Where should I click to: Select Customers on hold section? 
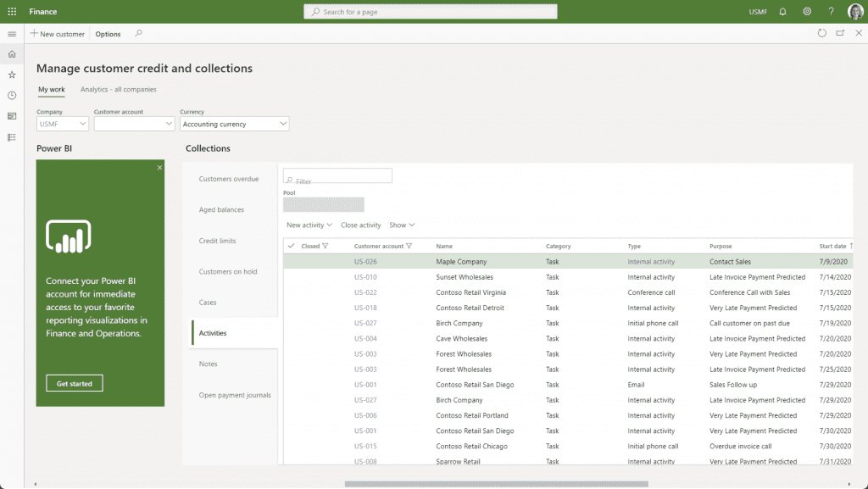(x=228, y=271)
